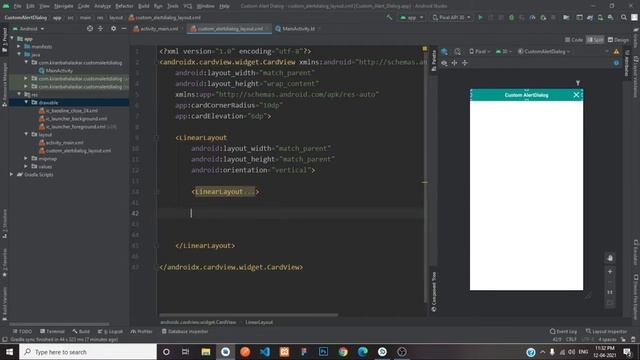Click the Make Project hammer icon
Image resolution: width=640 pixels, height=360 pixels.
pyautogui.click(x=389, y=18)
